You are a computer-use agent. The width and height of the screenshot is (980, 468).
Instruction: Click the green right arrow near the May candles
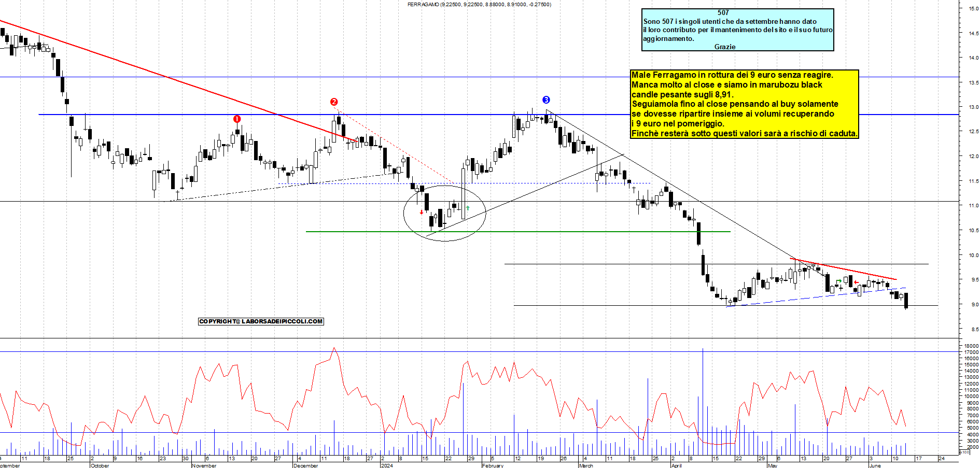839,281
